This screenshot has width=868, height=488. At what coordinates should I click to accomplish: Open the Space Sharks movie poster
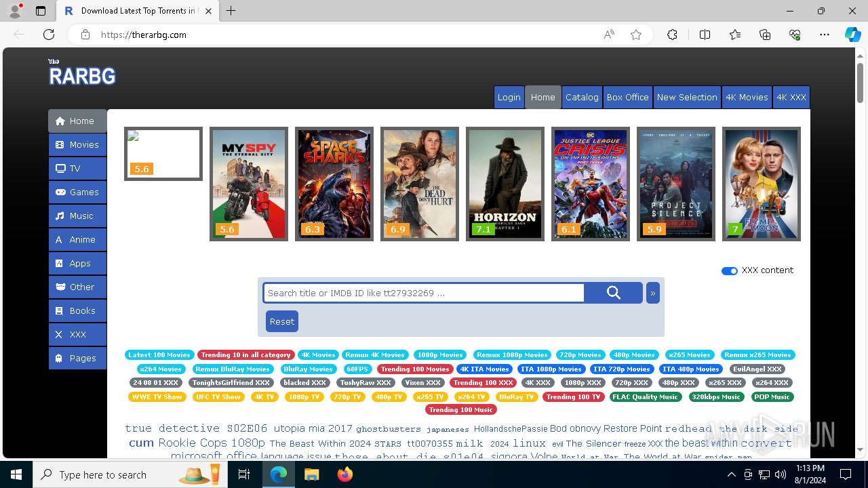pos(334,184)
